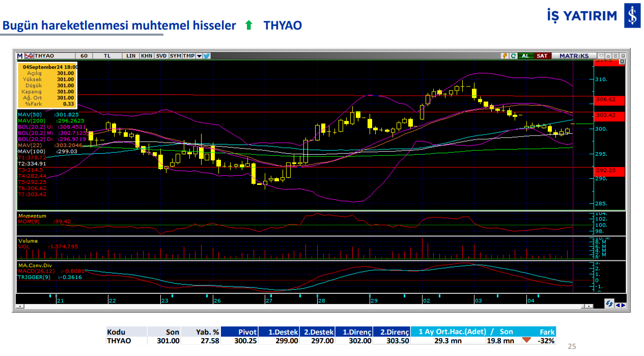This screenshot has height=356, width=644.
Task: Toggle the SVD option in toolbar
Action: [x=161, y=56]
